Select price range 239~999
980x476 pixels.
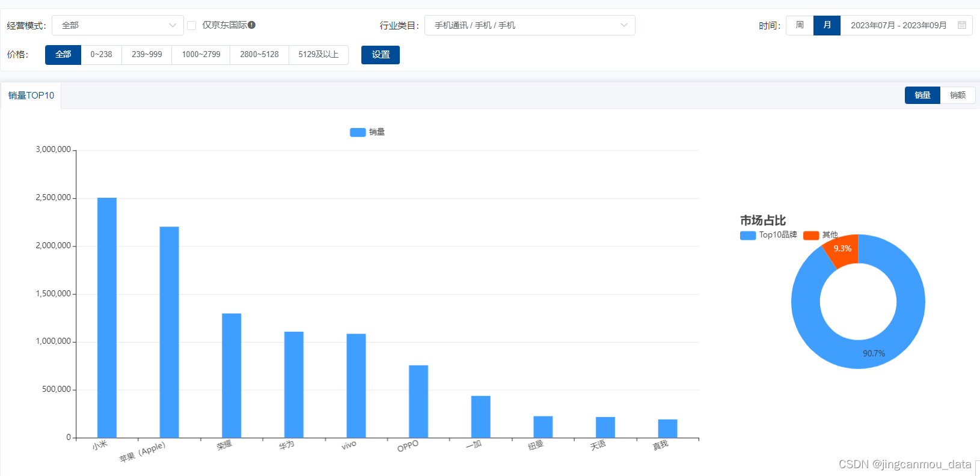pos(147,55)
